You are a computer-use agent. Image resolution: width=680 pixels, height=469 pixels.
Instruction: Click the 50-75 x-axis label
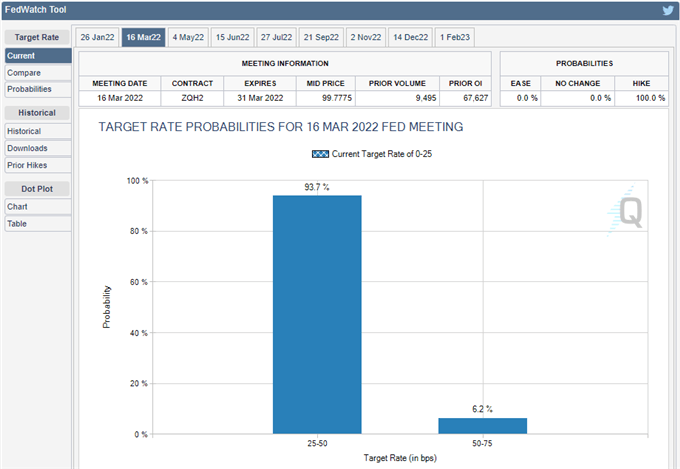(482, 443)
